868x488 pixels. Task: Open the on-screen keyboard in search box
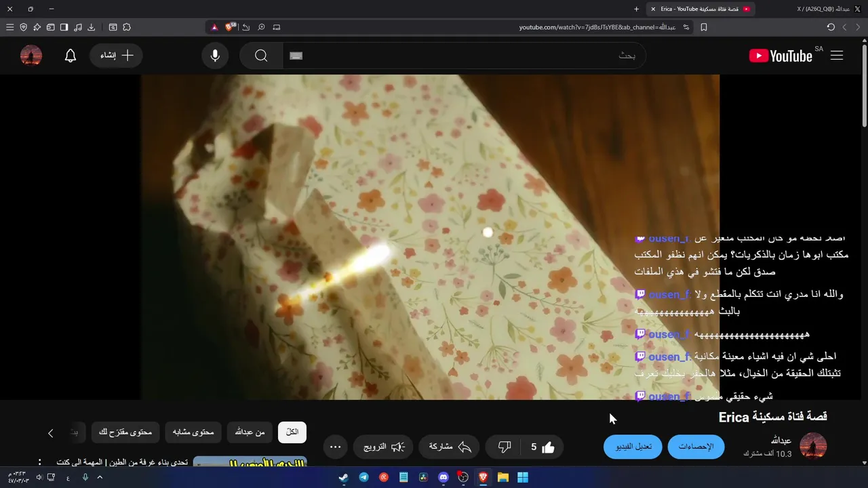[296, 56]
